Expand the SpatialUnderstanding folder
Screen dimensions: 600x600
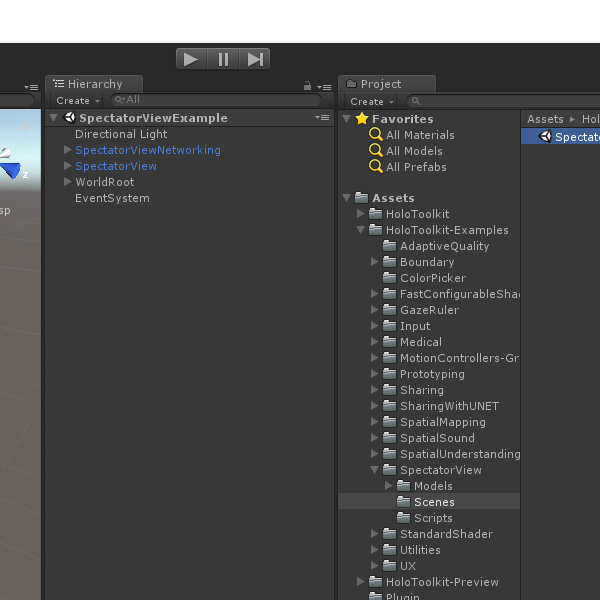click(x=375, y=454)
